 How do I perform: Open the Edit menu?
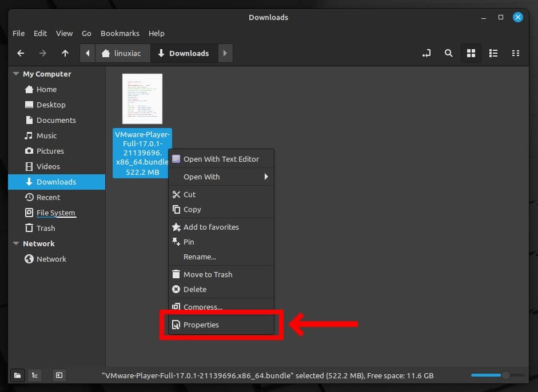pos(40,33)
